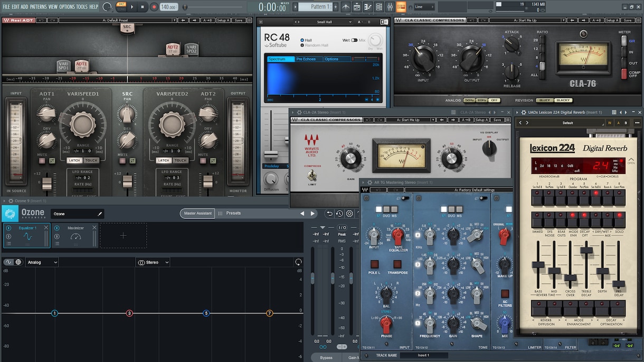Open Ozone history clock icon

(x=339, y=214)
